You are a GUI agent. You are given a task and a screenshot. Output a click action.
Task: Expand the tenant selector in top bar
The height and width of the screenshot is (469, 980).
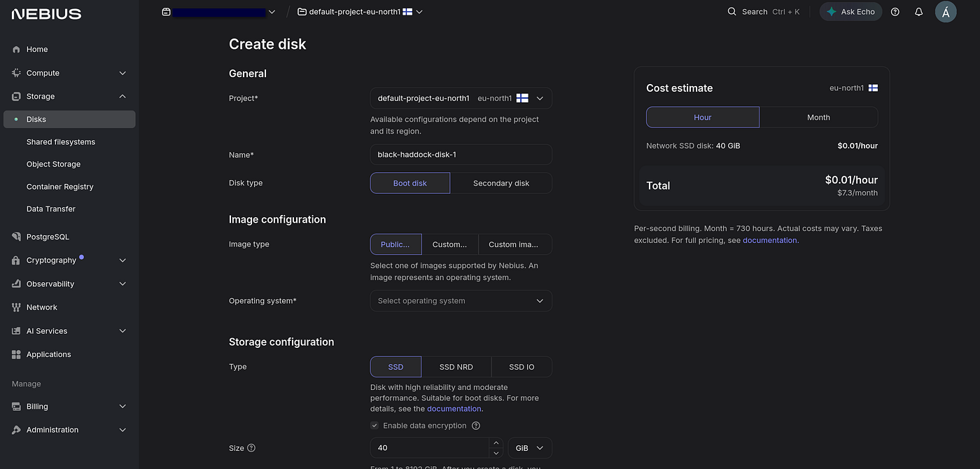(272, 12)
